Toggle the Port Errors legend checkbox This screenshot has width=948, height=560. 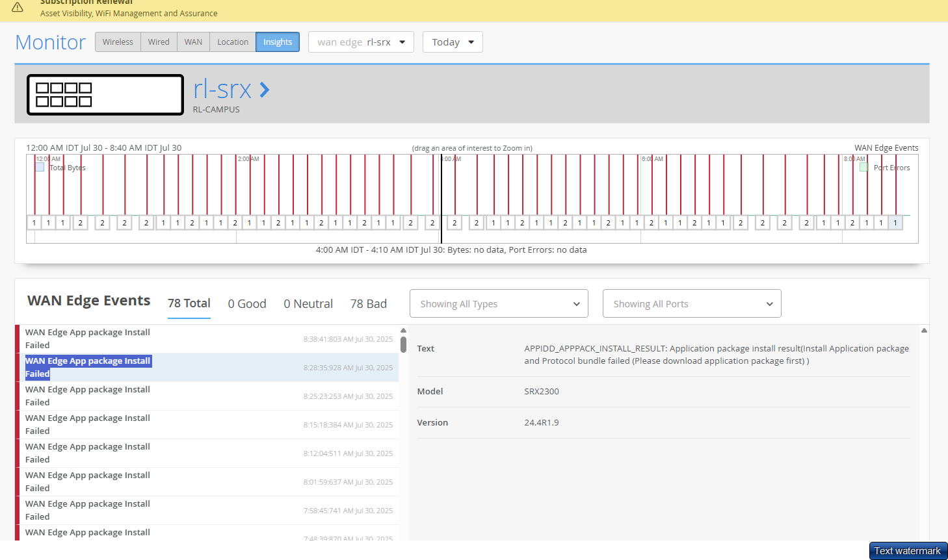coord(863,167)
